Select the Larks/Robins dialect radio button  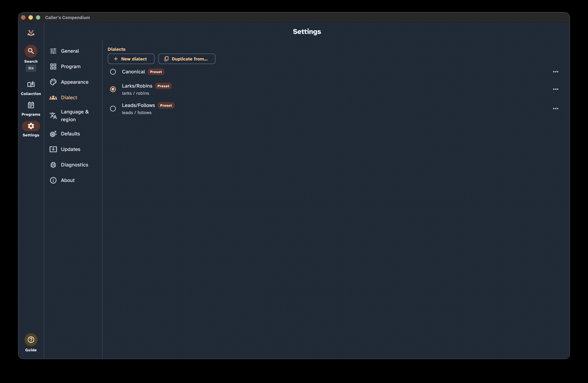(x=113, y=89)
